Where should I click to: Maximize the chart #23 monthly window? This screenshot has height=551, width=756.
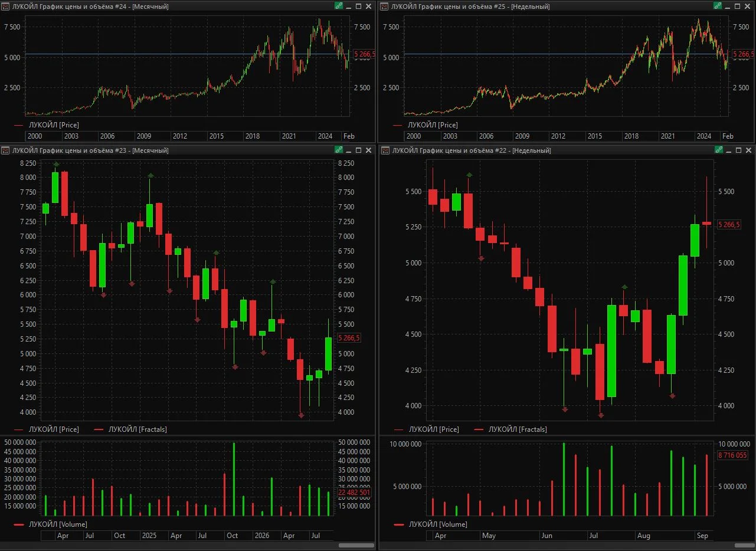click(x=358, y=150)
